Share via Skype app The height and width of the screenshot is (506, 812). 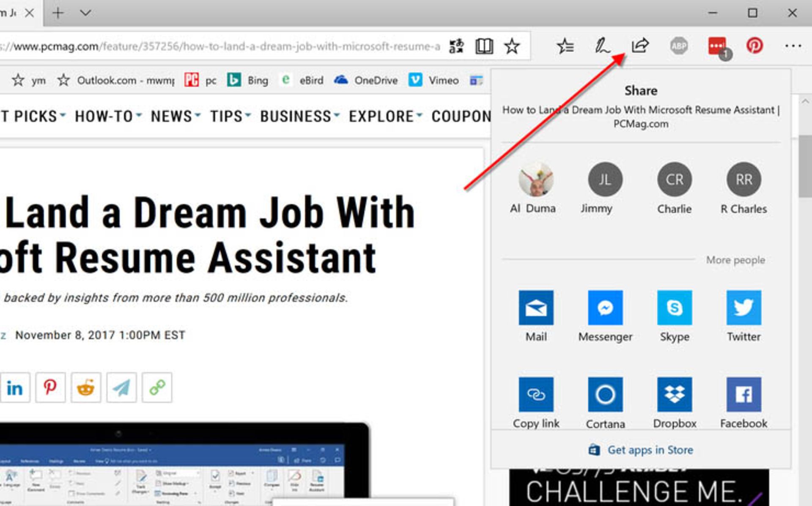click(x=675, y=316)
